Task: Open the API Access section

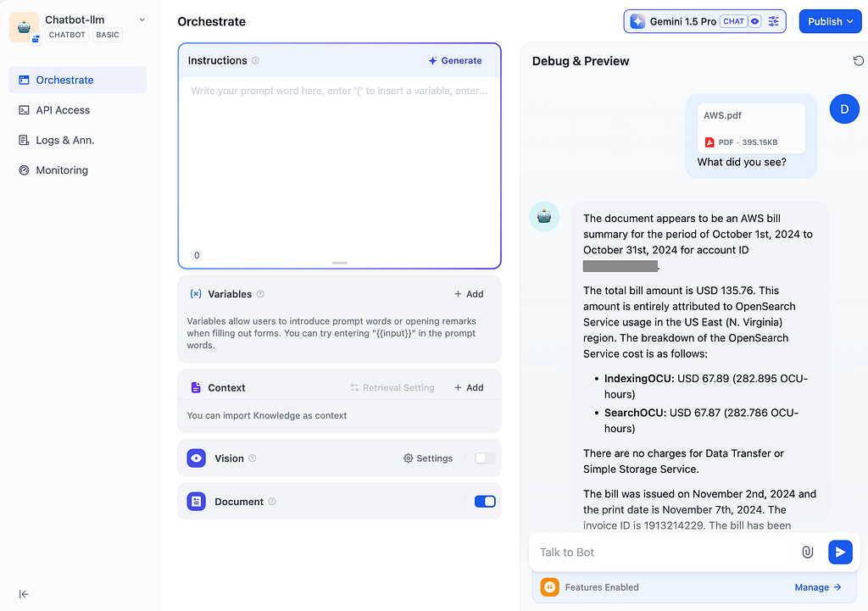Action: tap(63, 110)
